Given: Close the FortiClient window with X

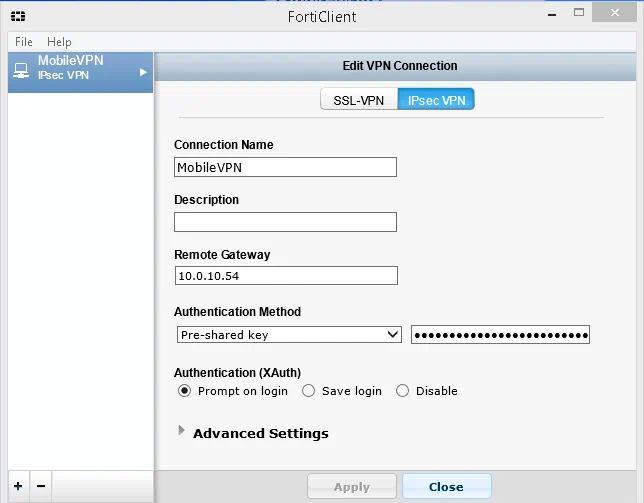Looking at the screenshot, I should pyautogui.click(x=614, y=13).
